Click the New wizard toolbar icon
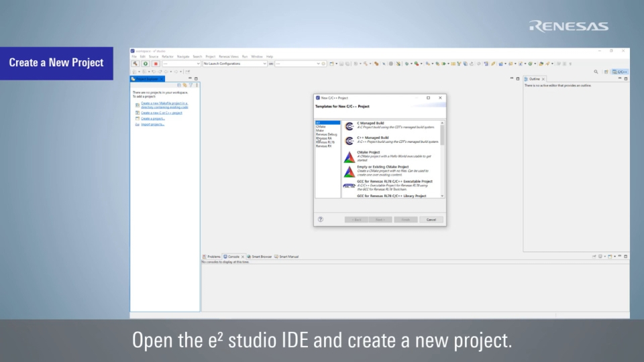 click(x=331, y=64)
